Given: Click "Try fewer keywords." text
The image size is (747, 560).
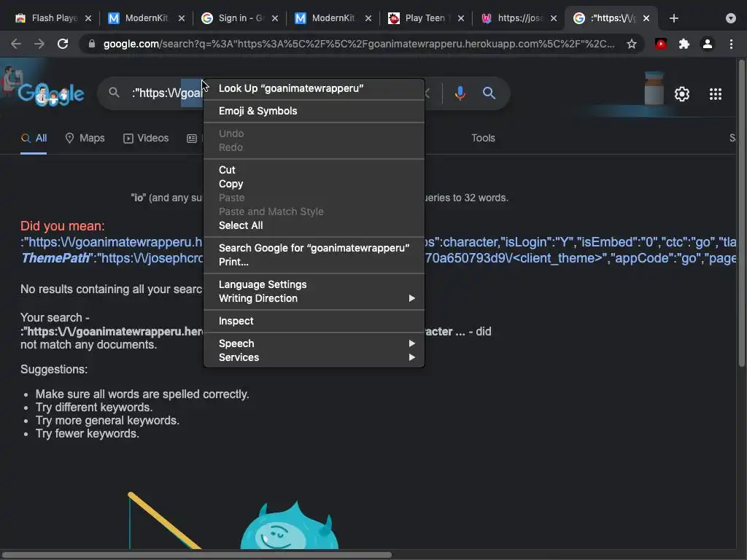Looking at the screenshot, I should [x=88, y=434].
